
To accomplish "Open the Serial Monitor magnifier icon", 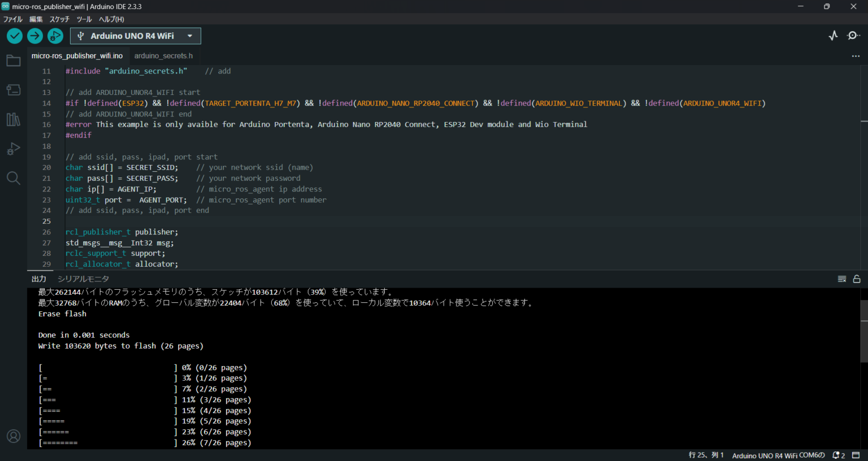I will (853, 36).
